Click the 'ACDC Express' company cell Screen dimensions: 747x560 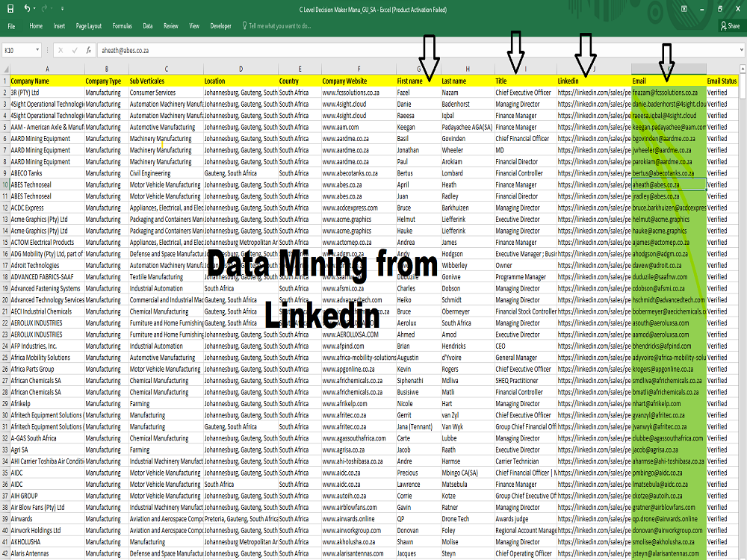pyautogui.click(x=47, y=208)
